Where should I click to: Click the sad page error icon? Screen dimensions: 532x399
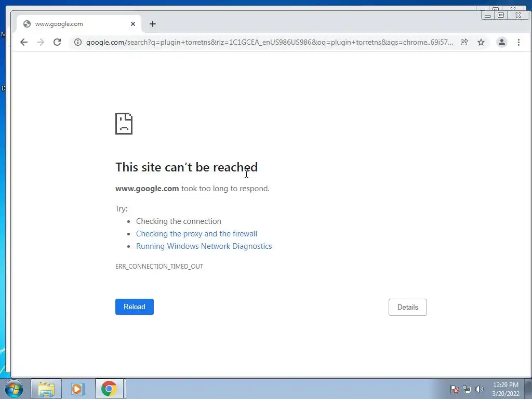(x=124, y=124)
